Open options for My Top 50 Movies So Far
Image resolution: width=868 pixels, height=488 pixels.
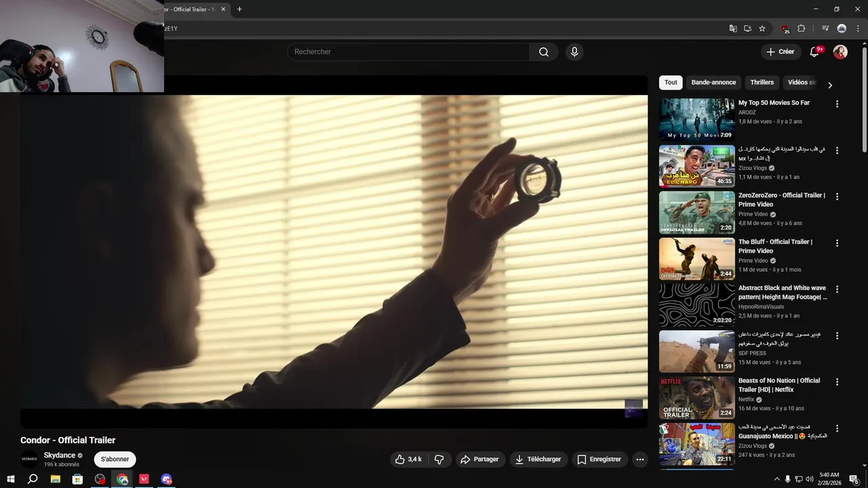pyautogui.click(x=837, y=104)
